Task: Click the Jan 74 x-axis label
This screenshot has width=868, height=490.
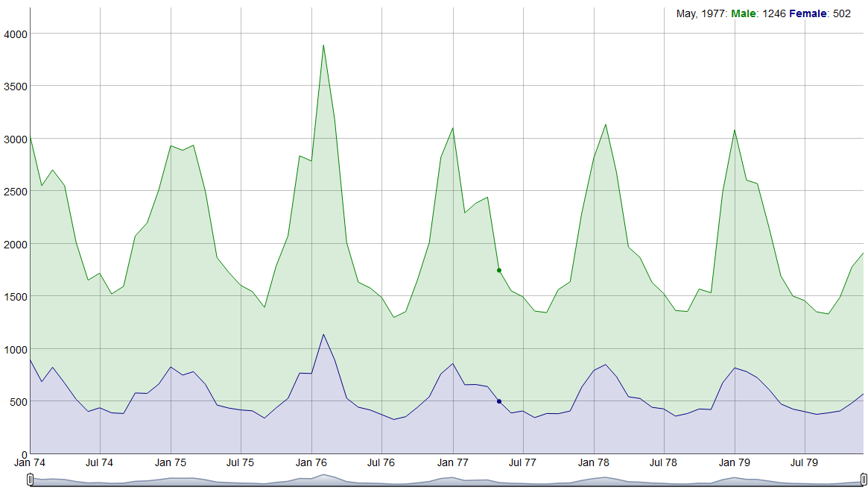Action: [x=30, y=462]
